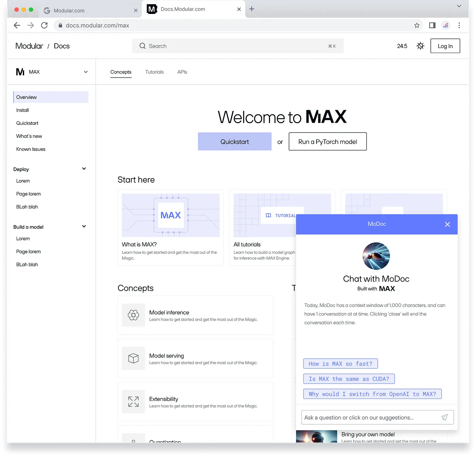Screen dimensions: 476x457
Task: Click the 'Deploy' section heading
Action: pos(21,169)
